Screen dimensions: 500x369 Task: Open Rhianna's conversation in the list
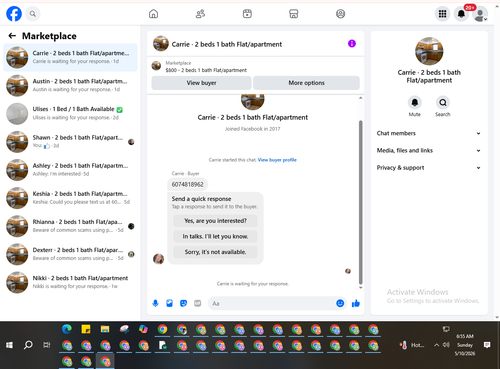coord(70,226)
